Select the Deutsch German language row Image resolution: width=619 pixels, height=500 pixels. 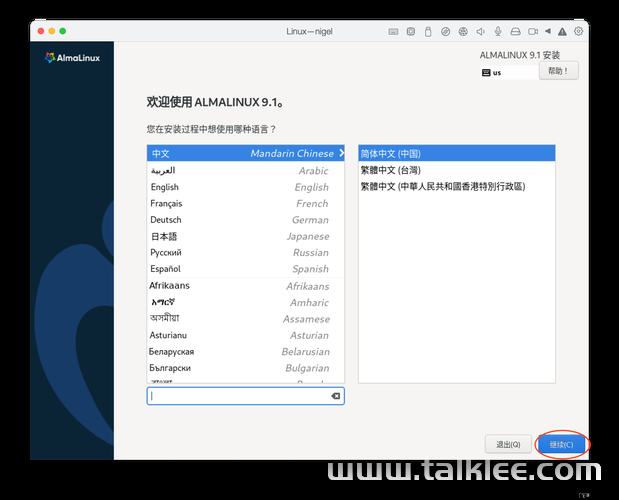coord(246,220)
